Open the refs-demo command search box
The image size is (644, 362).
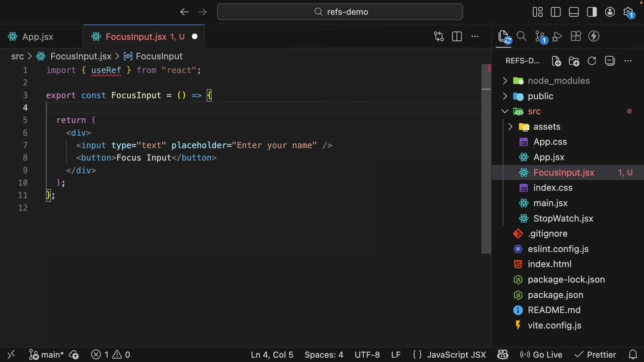click(x=340, y=12)
